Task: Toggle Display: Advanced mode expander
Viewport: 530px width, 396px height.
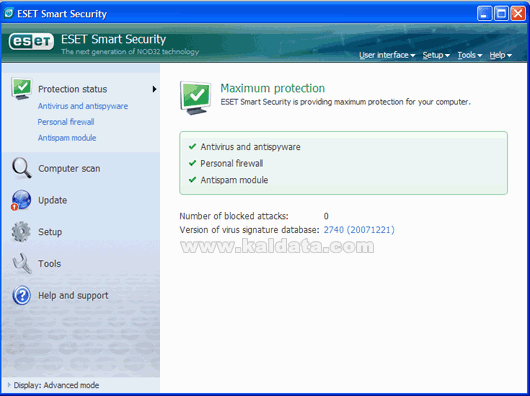Action: pos(9,385)
